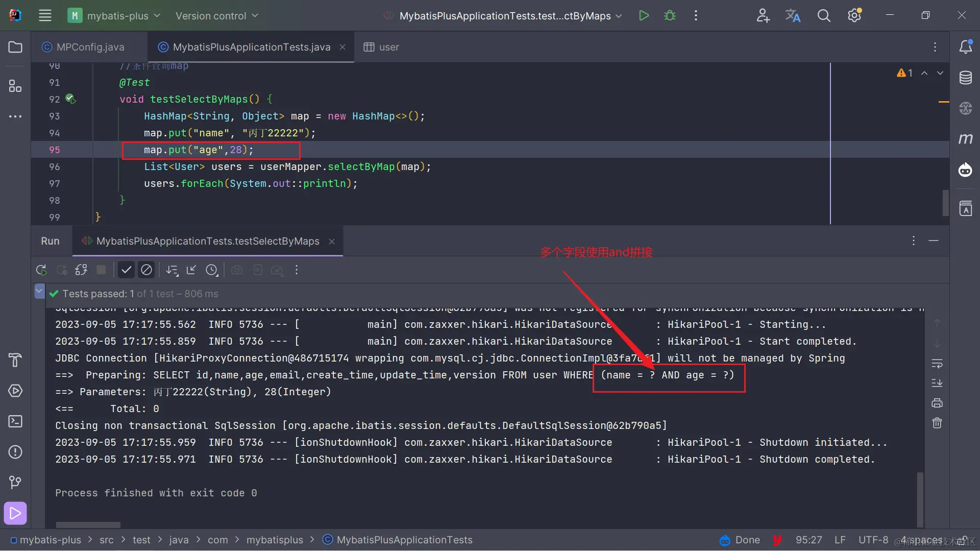Screen dimensions: 980x551
Task: Open the Maven tool window
Action: point(966,138)
